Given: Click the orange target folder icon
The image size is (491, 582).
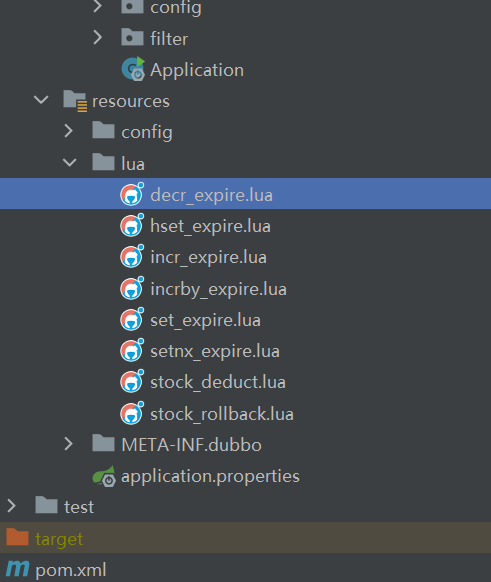Looking at the screenshot, I should [x=17, y=537].
